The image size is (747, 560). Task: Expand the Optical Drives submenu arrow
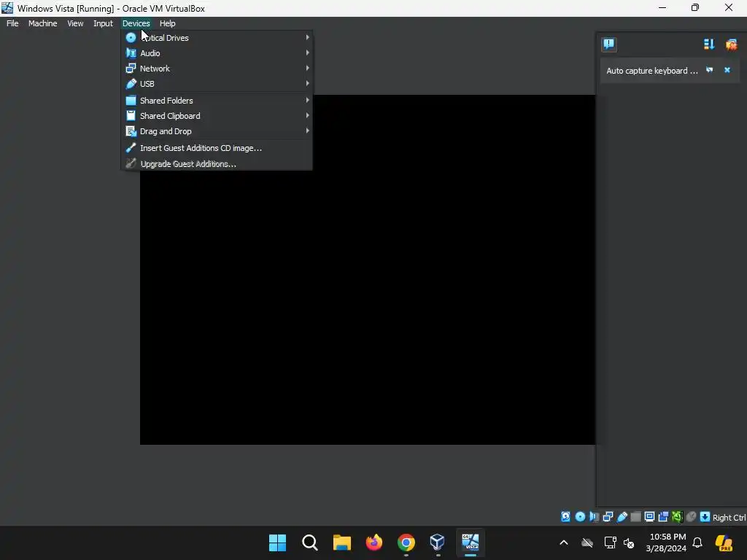307,37
